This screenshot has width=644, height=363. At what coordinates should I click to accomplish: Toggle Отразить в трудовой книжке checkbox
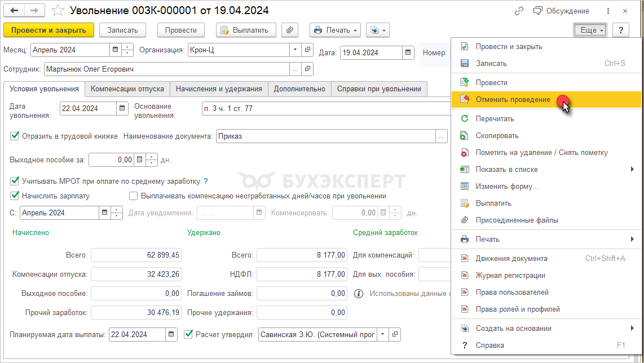(15, 136)
